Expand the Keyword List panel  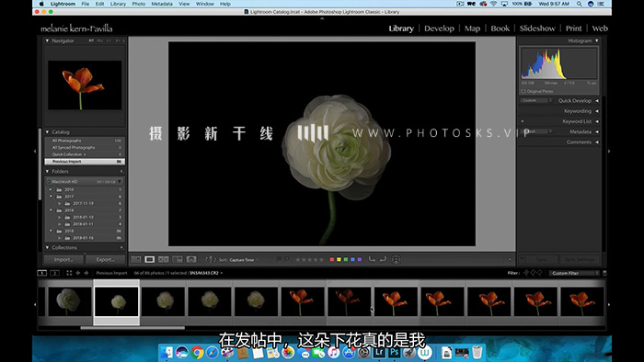pos(597,121)
